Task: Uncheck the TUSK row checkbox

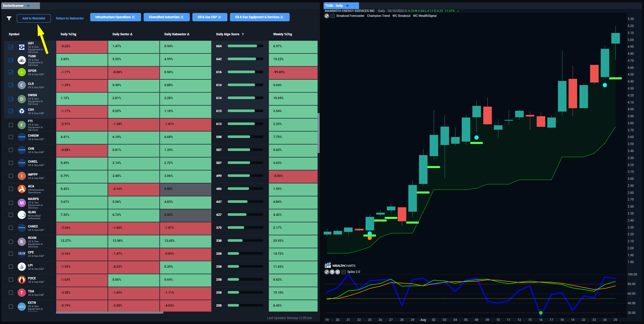Action: click(11, 60)
